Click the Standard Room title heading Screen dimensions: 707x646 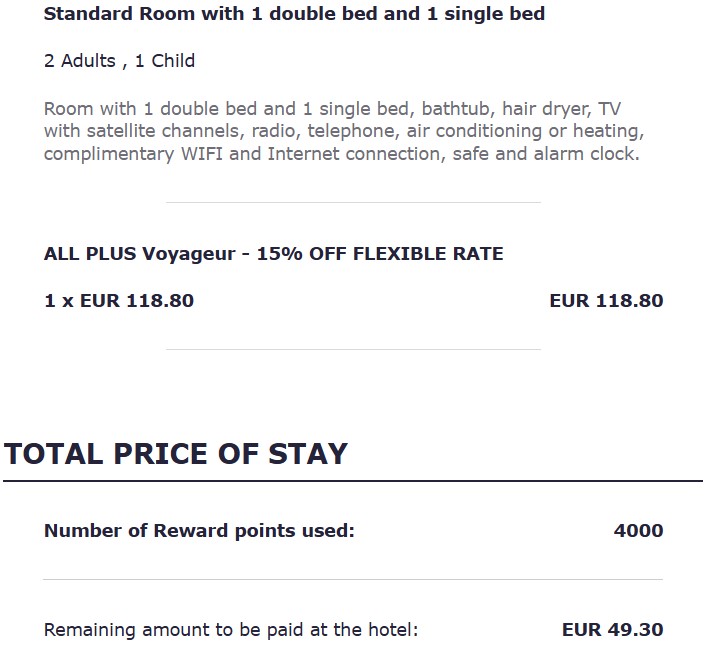pyautogui.click(x=294, y=15)
